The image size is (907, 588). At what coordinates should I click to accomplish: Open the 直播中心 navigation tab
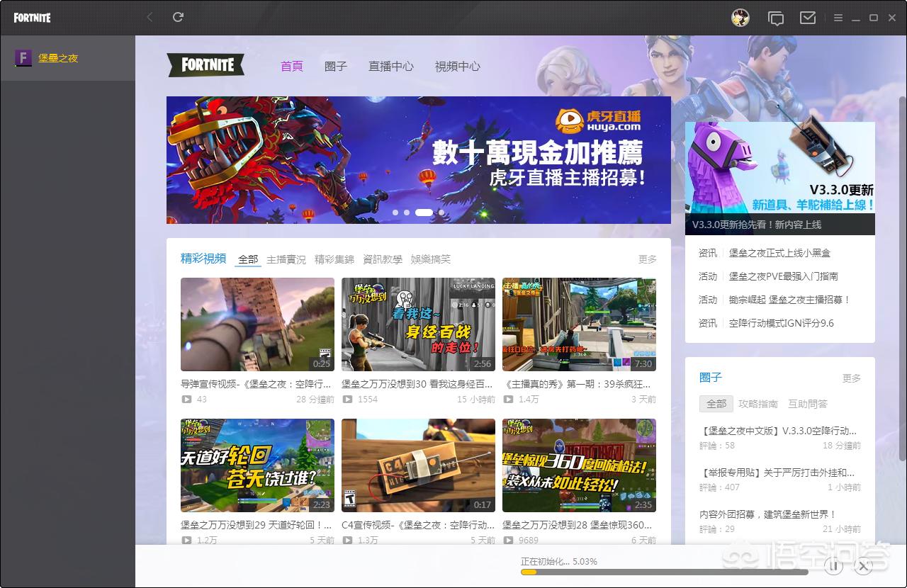[391, 66]
